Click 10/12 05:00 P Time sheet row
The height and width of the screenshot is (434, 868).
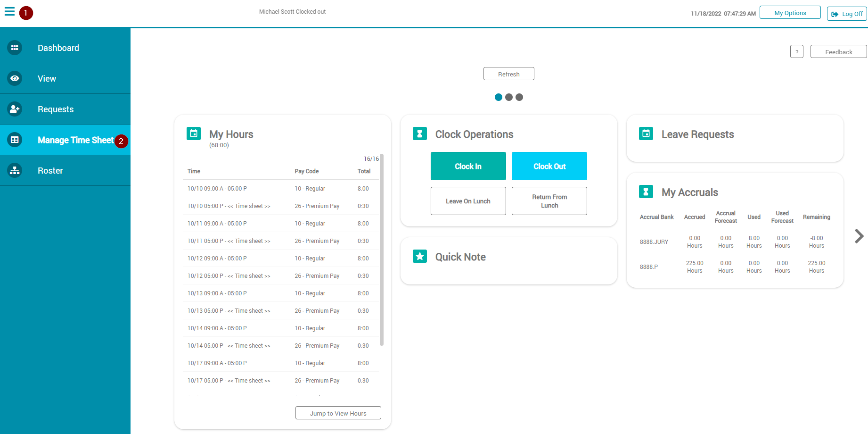point(281,275)
